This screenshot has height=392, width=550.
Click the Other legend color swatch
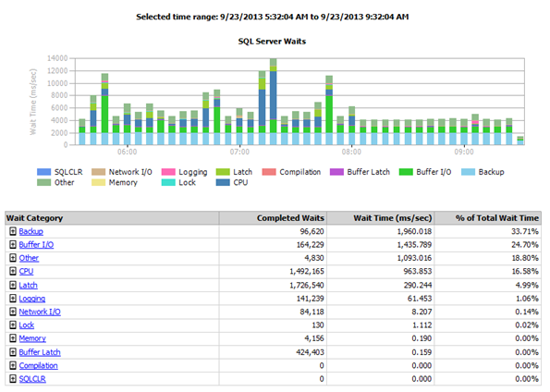(x=43, y=182)
